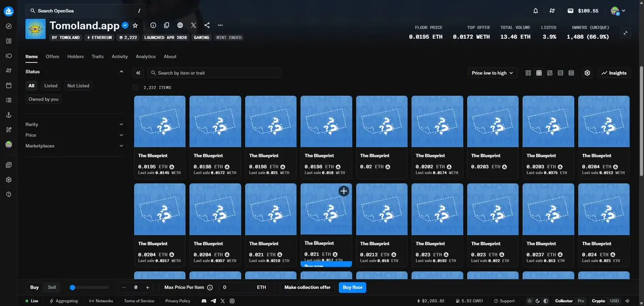Collapse the collection stats header icon

(x=626, y=33)
